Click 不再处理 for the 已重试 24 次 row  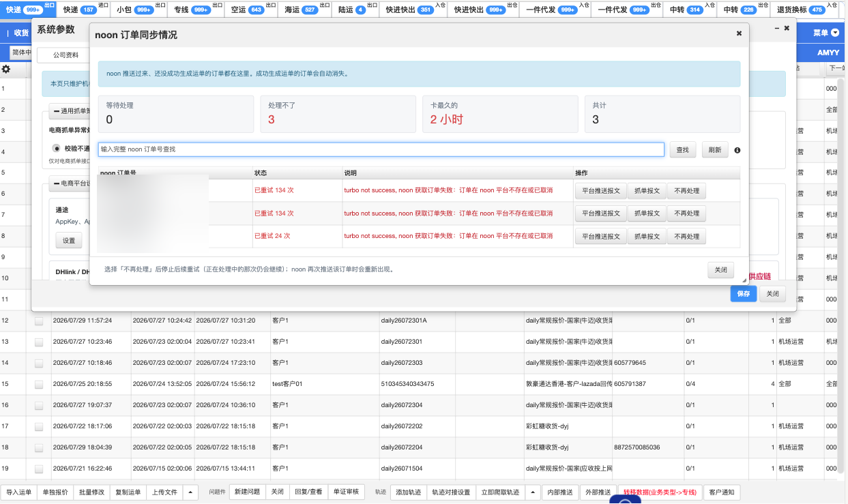pos(686,237)
